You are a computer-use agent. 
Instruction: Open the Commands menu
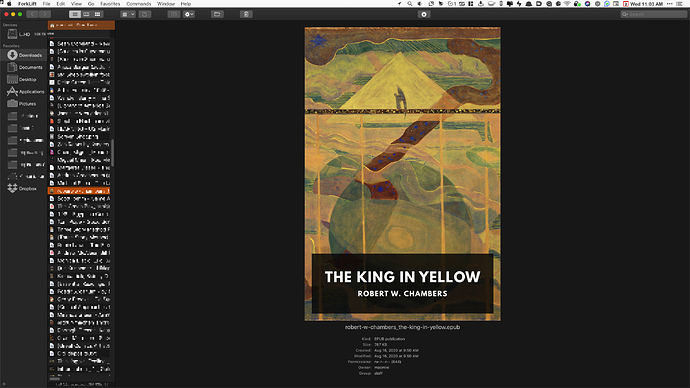tap(139, 4)
